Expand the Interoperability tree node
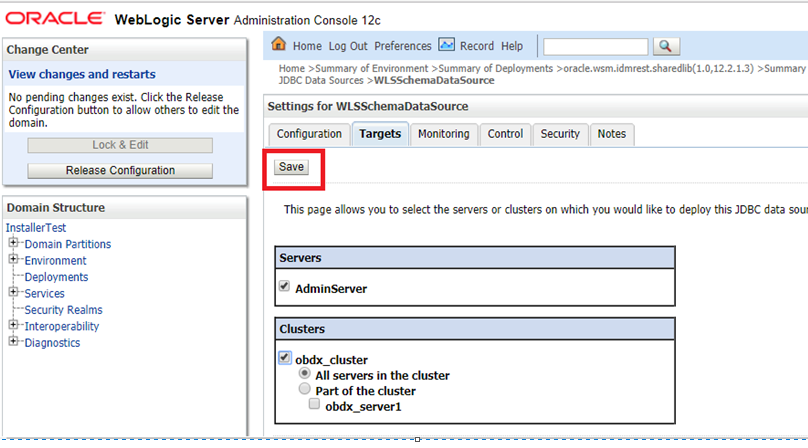This screenshot has width=808, height=448. click(13, 325)
